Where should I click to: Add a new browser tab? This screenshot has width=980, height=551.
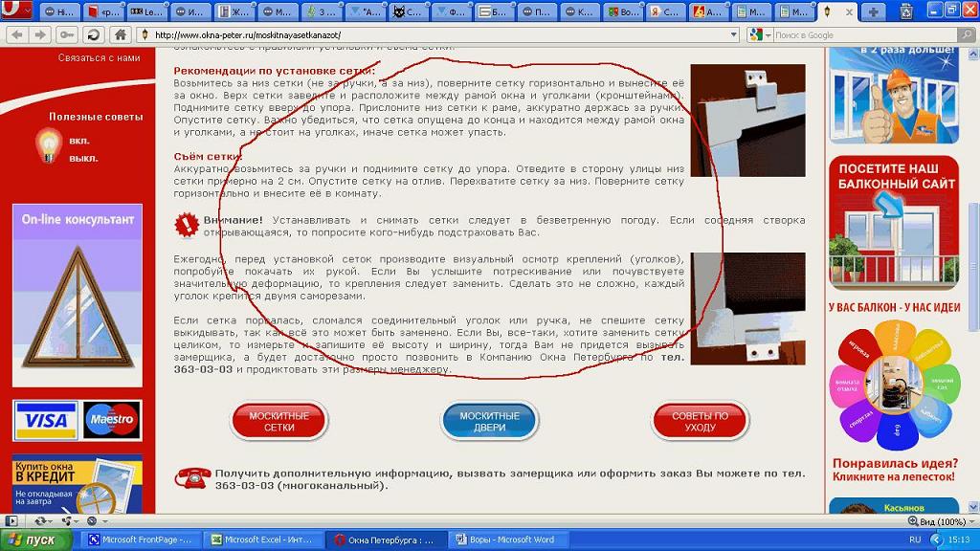[873, 11]
